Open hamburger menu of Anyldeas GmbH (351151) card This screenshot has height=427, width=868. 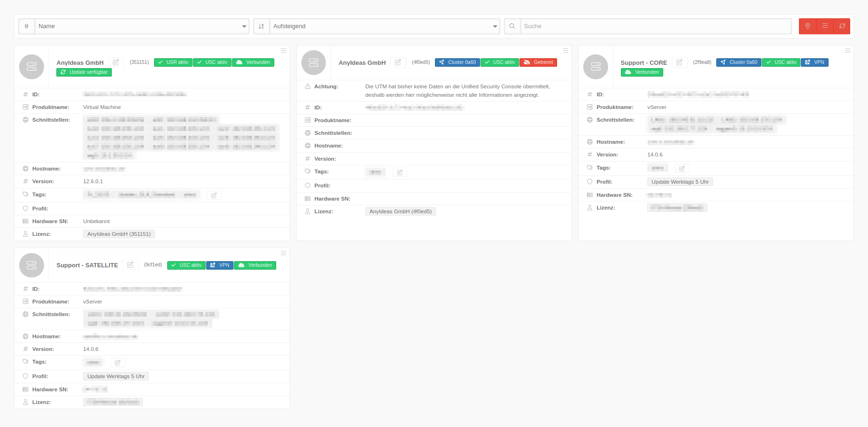tap(283, 50)
